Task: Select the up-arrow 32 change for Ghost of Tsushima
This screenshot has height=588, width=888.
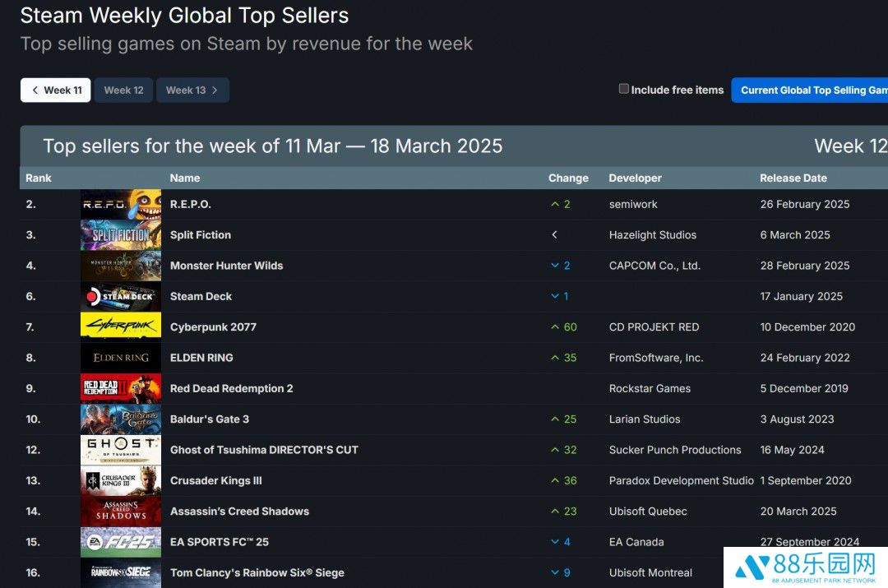Action: pos(563,450)
